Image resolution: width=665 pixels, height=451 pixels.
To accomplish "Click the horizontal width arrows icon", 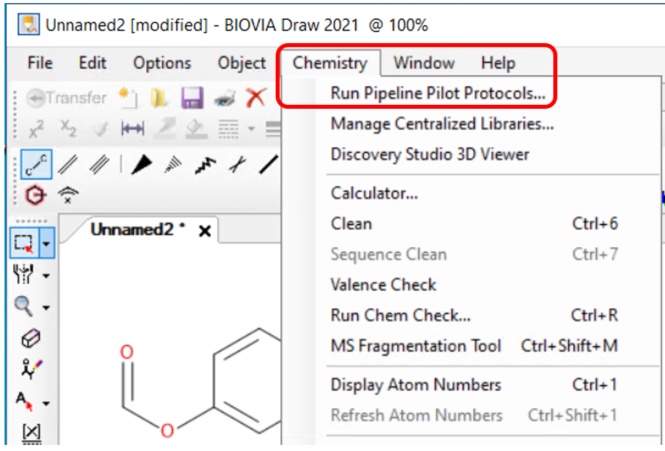I will 132,128.
